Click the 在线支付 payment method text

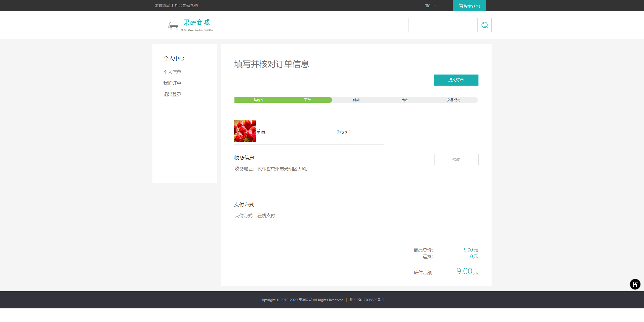coord(266,216)
